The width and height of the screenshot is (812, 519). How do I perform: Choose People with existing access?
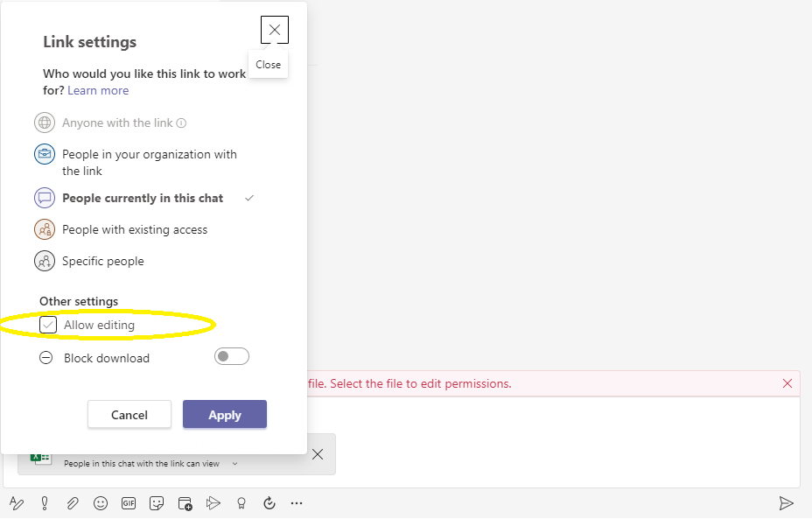[x=134, y=229]
